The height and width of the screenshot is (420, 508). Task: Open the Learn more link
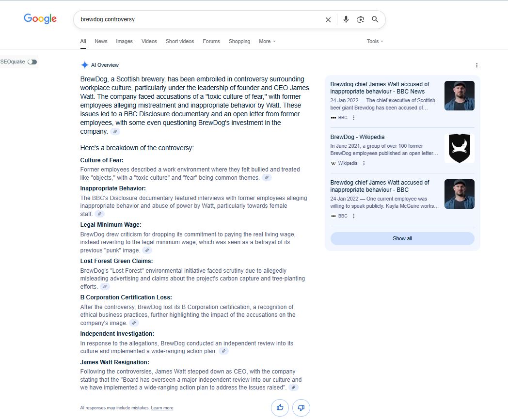click(x=162, y=408)
